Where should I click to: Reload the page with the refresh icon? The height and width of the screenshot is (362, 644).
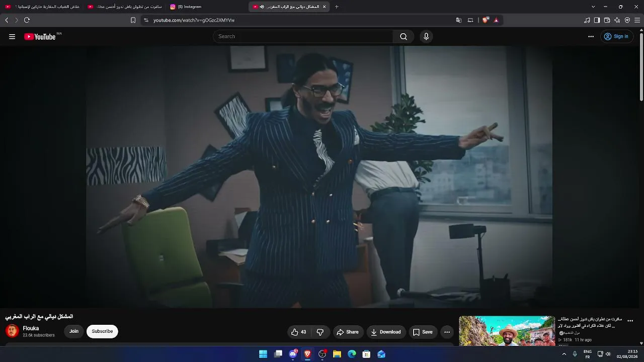[27, 20]
